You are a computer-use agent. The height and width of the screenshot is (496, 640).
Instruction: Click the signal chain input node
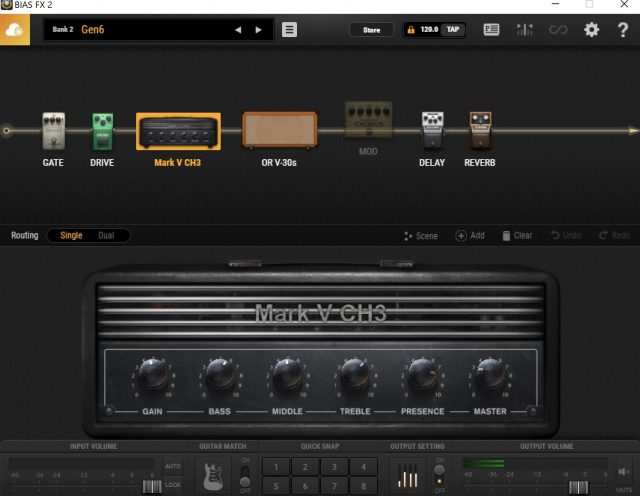(6, 131)
